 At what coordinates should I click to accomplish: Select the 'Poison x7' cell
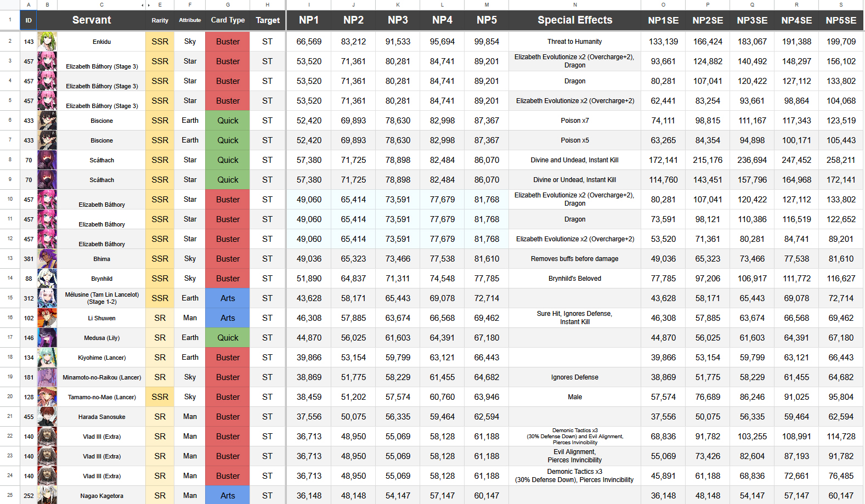[x=575, y=121]
